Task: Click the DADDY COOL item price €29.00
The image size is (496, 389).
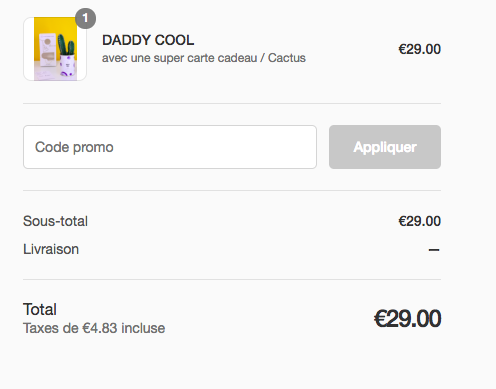Action: (x=420, y=49)
